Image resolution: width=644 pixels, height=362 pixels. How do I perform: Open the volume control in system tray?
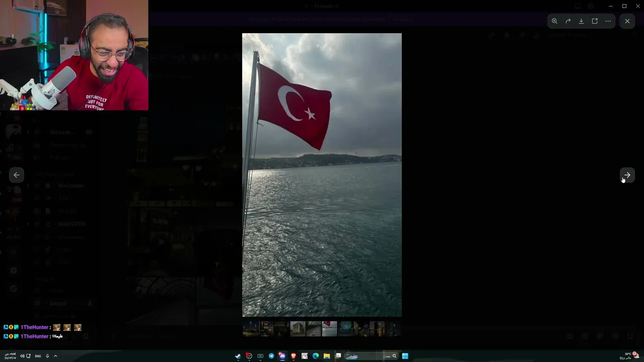[22, 356]
